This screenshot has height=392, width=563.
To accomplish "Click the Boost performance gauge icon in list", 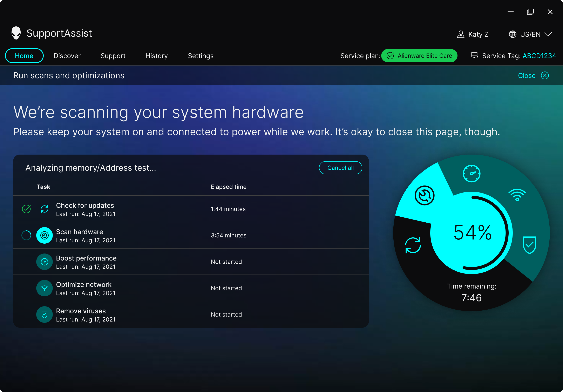I will (44, 262).
